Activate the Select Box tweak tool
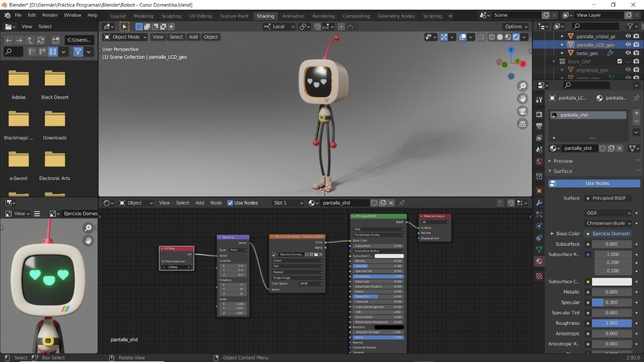The width and height of the screenshot is (644, 362). (x=124, y=27)
